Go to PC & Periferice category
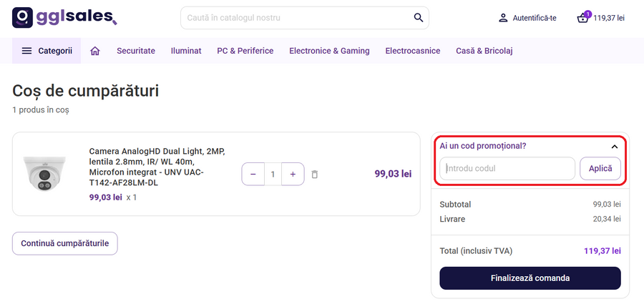Screen dimensions: 644x304 245,51
